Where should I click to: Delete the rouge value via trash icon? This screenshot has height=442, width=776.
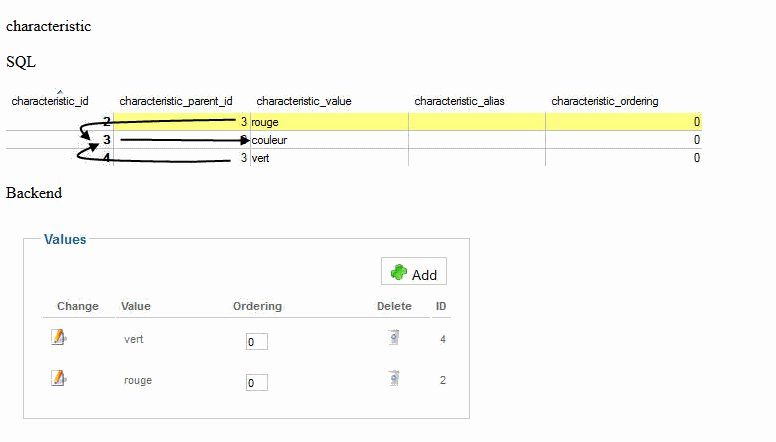pyautogui.click(x=394, y=378)
